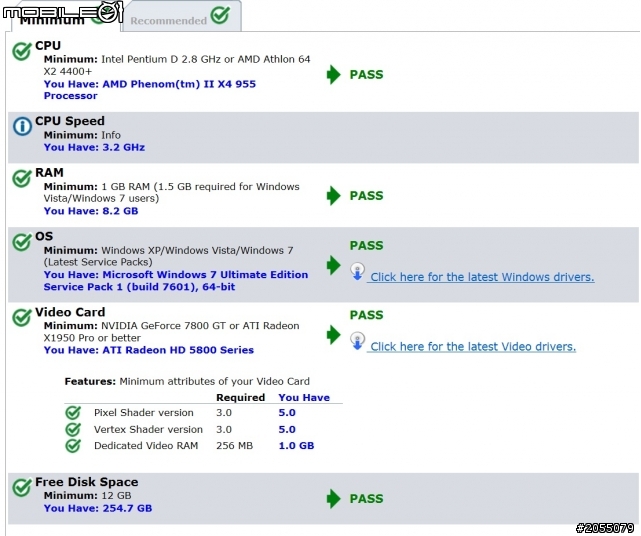Click the Free Disk Space checkmark icon
Screen dimensions: 641x536
pos(22,487)
